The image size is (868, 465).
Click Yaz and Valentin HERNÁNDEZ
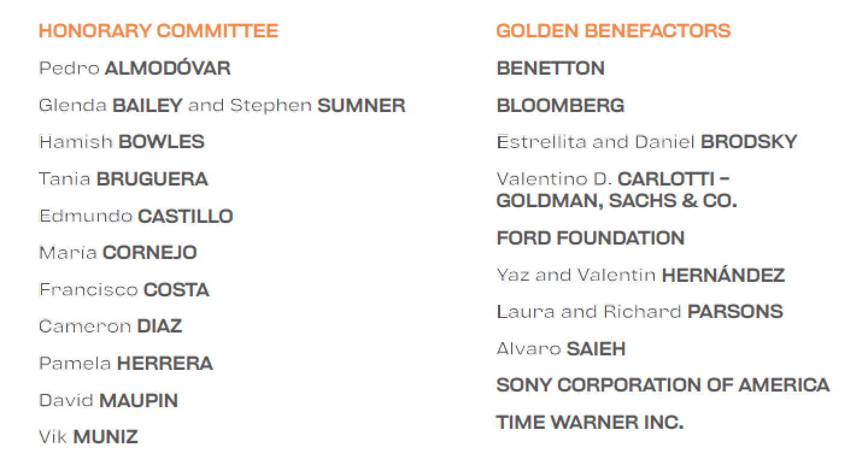tap(640, 275)
